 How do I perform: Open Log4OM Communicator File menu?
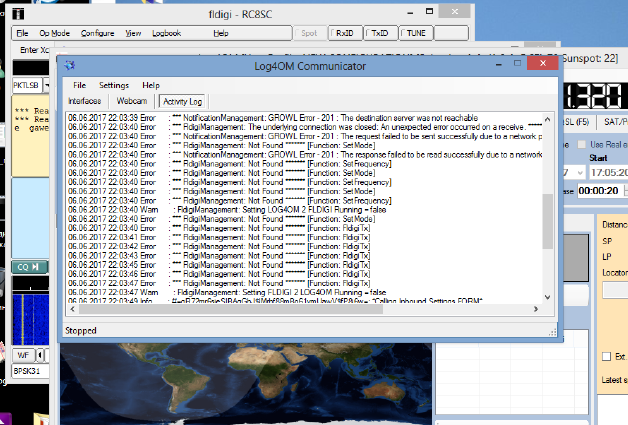pyautogui.click(x=79, y=85)
